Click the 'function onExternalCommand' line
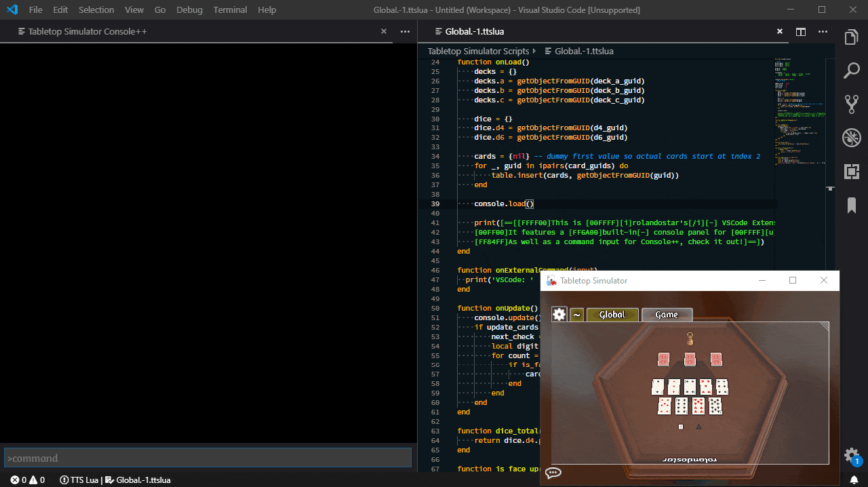Image resolution: width=868 pixels, height=487 pixels. click(x=527, y=270)
